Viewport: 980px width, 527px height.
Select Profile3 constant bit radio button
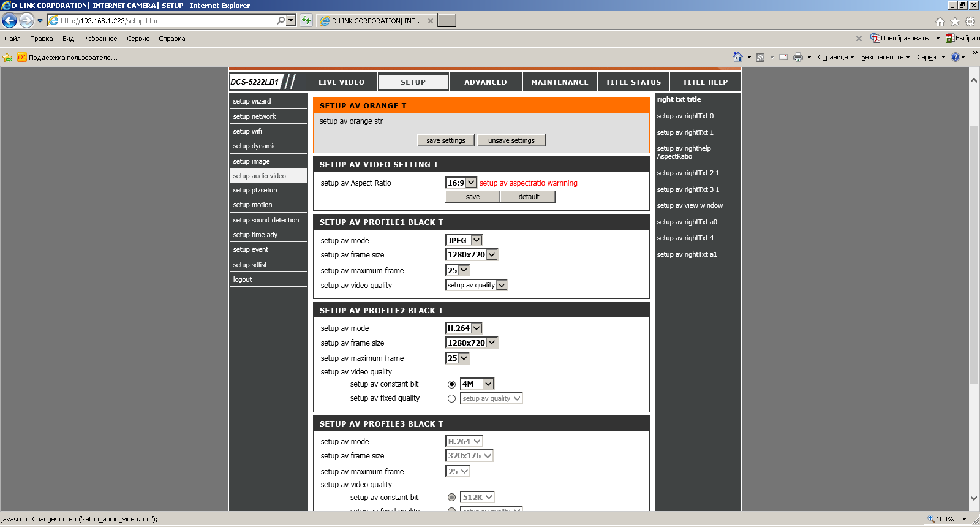(x=451, y=498)
